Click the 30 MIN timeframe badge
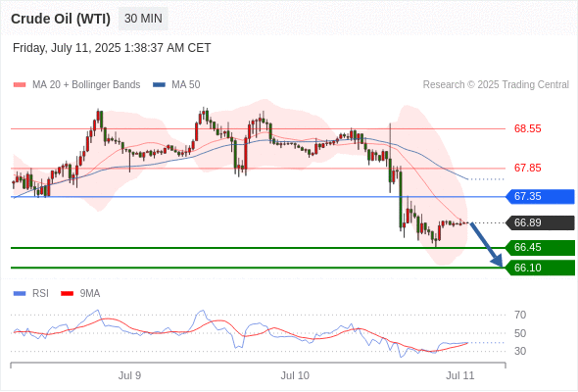 [x=143, y=19]
